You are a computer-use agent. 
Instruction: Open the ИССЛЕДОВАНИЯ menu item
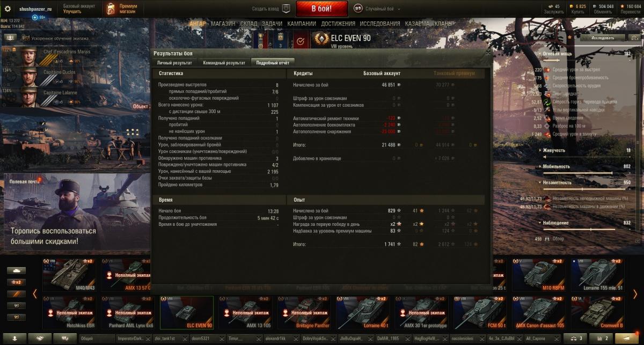pyautogui.click(x=380, y=24)
